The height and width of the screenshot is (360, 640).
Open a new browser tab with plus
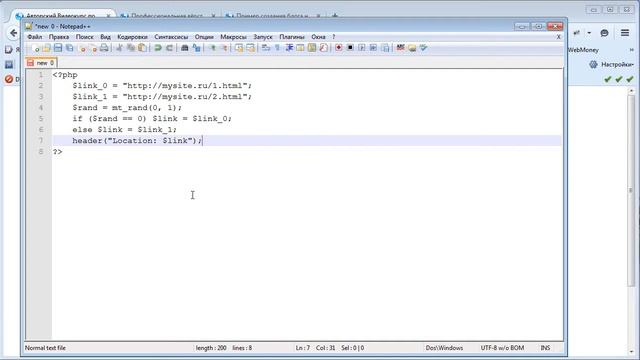(335, 16)
